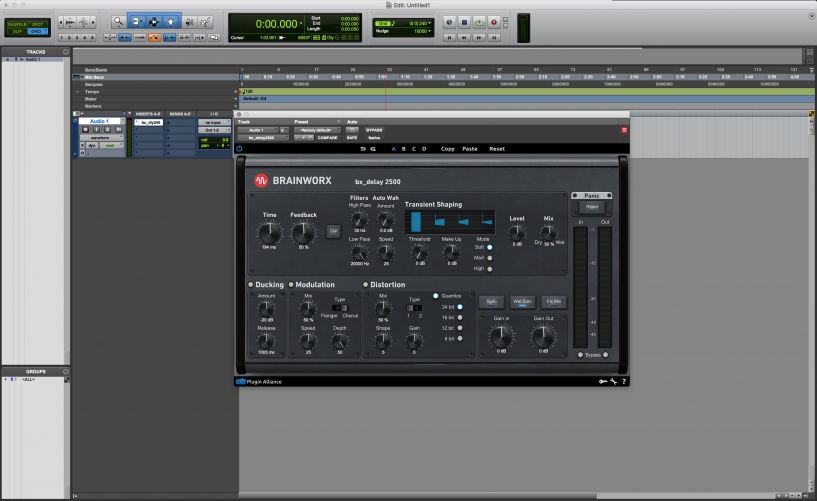Select the Zoomer tool in the toolbar
Image resolution: width=817 pixels, height=501 pixels.
point(118,21)
